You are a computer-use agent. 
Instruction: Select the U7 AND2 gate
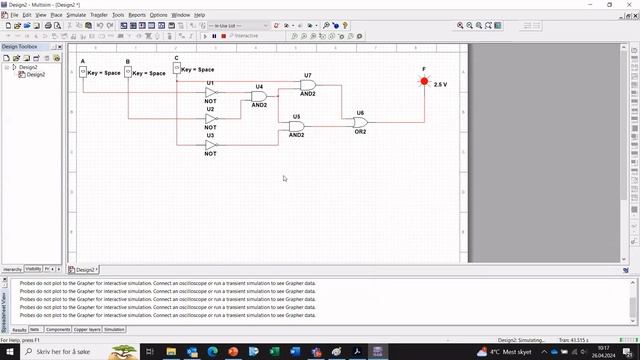pyautogui.click(x=308, y=85)
